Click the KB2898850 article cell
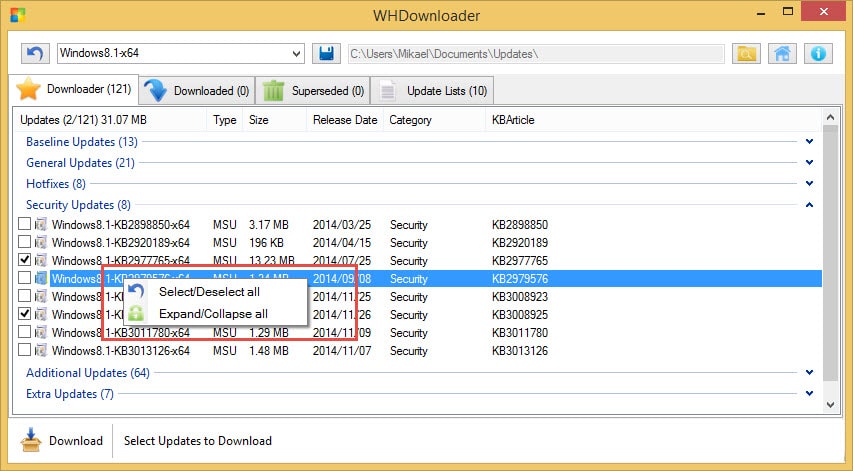The height and width of the screenshot is (471, 853). (520, 225)
